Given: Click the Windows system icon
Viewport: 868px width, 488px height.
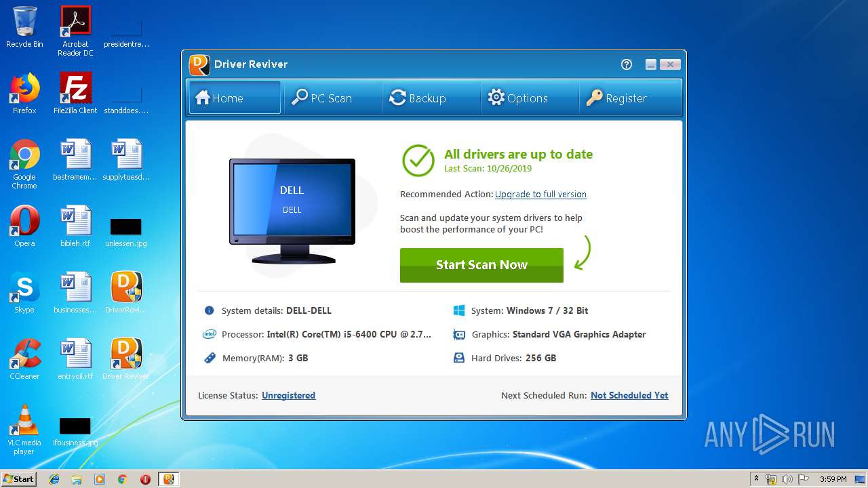Looking at the screenshot, I should [x=459, y=310].
